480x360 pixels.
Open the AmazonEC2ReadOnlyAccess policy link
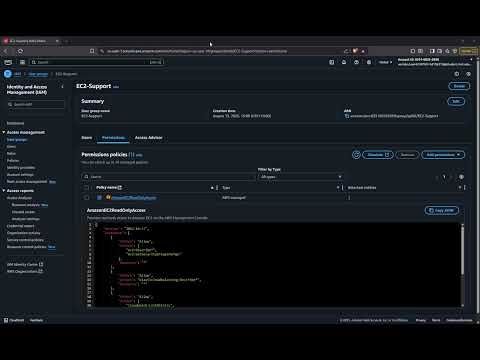[134, 198]
